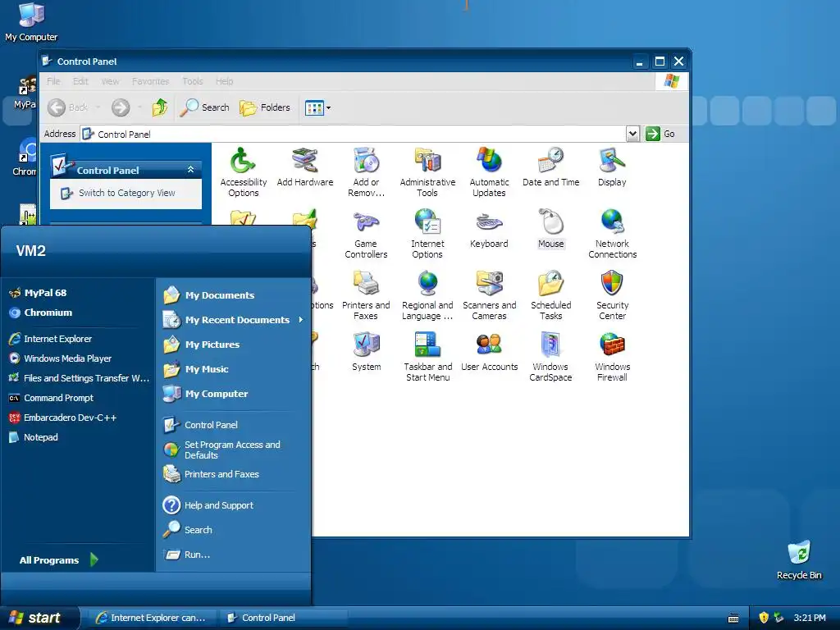Open the File menu
The image size is (840, 630).
click(x=53, y=81)
